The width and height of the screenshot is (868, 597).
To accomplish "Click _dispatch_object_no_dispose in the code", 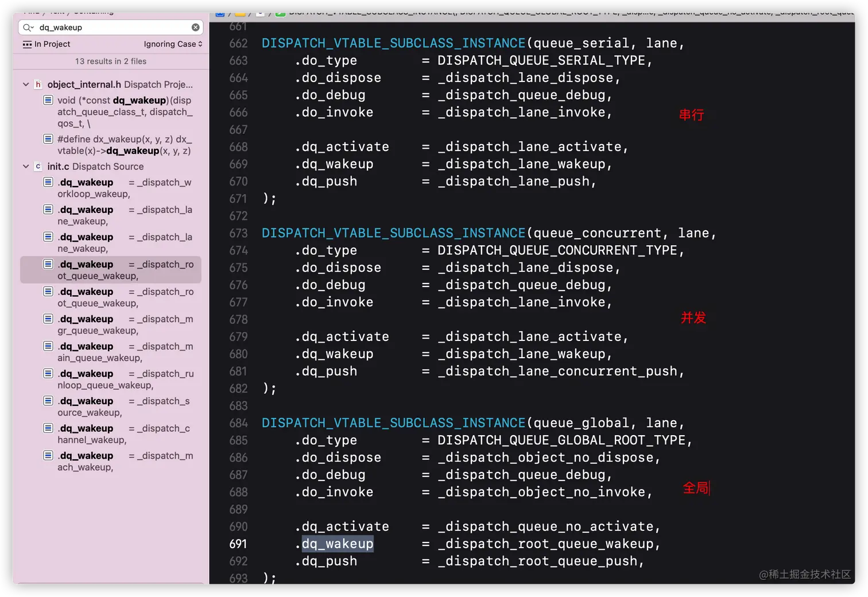I will tap(545, 458).
